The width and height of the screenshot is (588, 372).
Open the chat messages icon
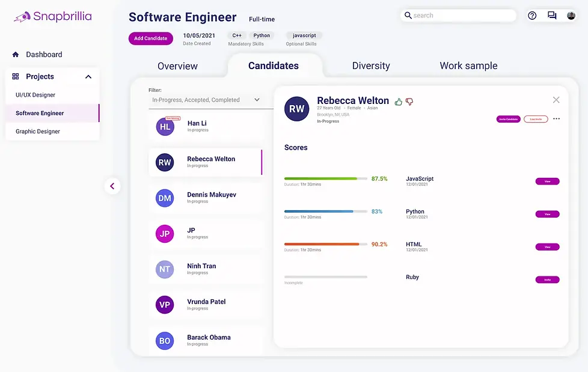point(551,16)
